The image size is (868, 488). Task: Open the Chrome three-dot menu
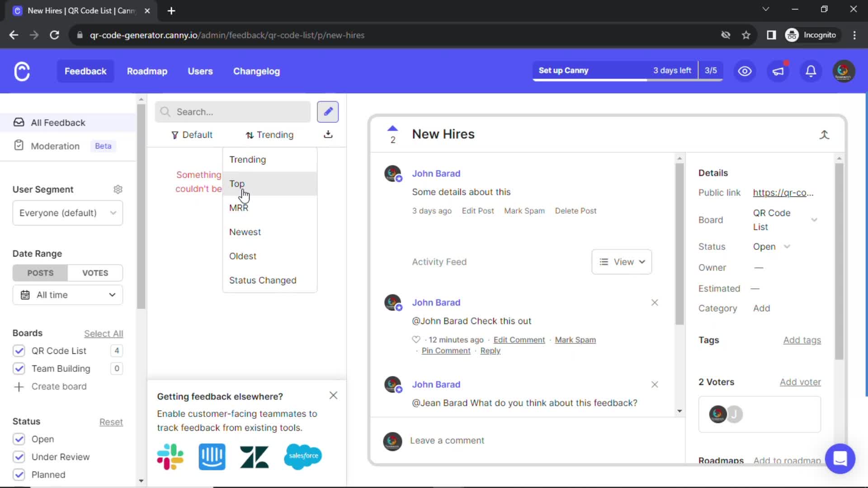pos(854,35)
